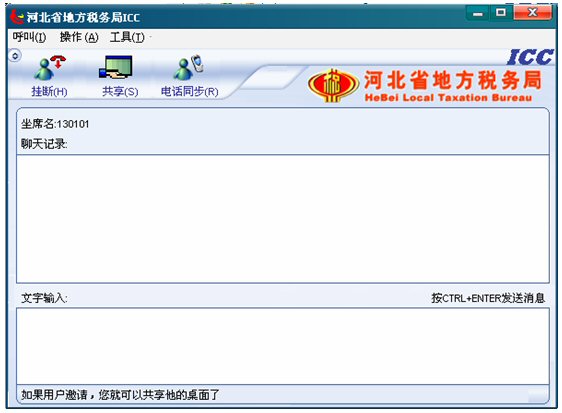
Task: Click the 电话同步(R) phone sync icon
Action: click(x=188, y=67)
